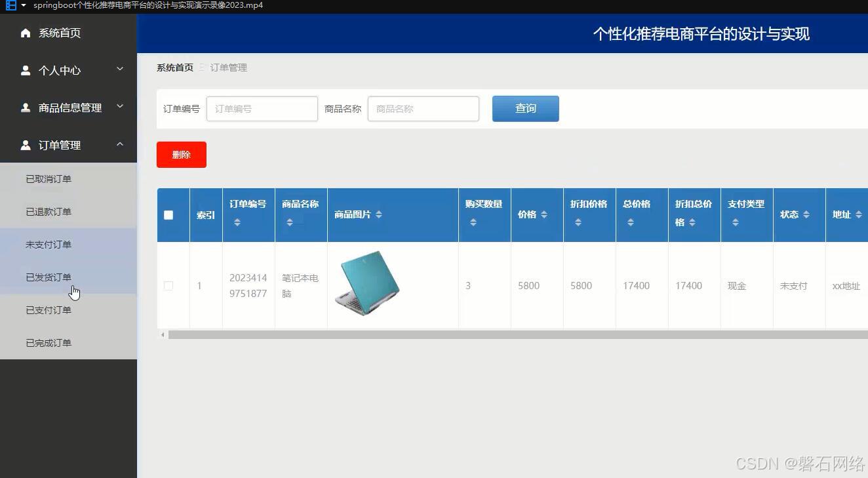This screenshot has height=478, width=868.
Task: Expand the 个人中心 sidebar section
Action: 68,70
